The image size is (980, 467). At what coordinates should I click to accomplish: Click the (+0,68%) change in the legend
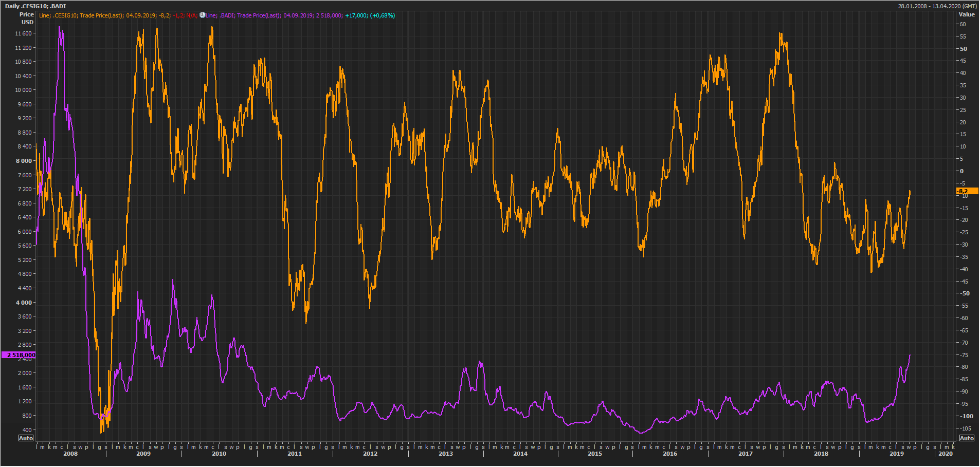(x=383, y=15)
